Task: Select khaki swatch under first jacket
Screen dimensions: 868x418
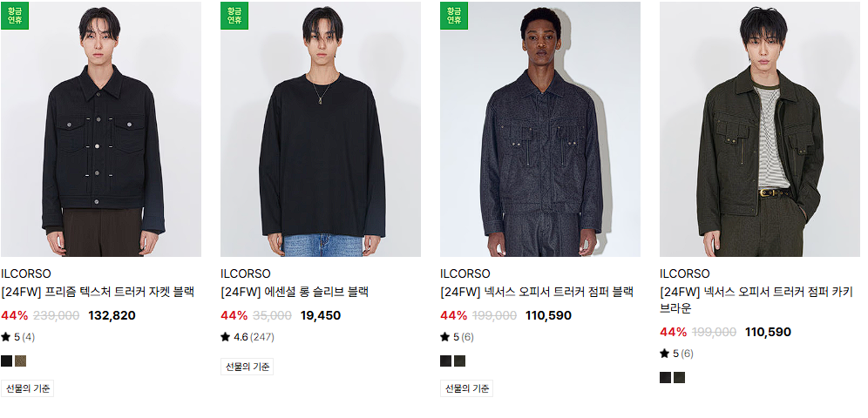Action: point(21,361)
